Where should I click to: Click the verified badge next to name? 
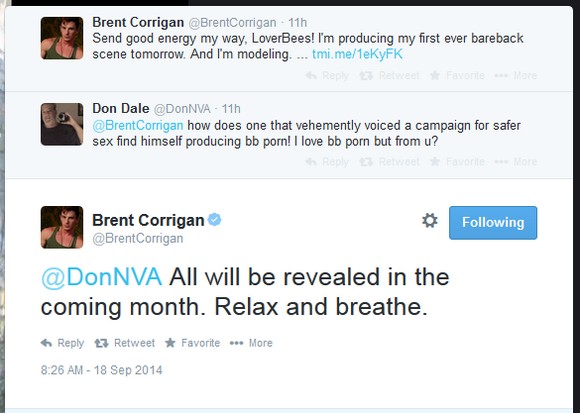point(214,219)
